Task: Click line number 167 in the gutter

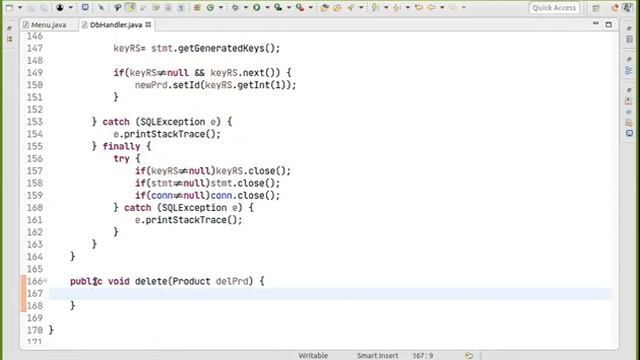Action: [35, 293]
